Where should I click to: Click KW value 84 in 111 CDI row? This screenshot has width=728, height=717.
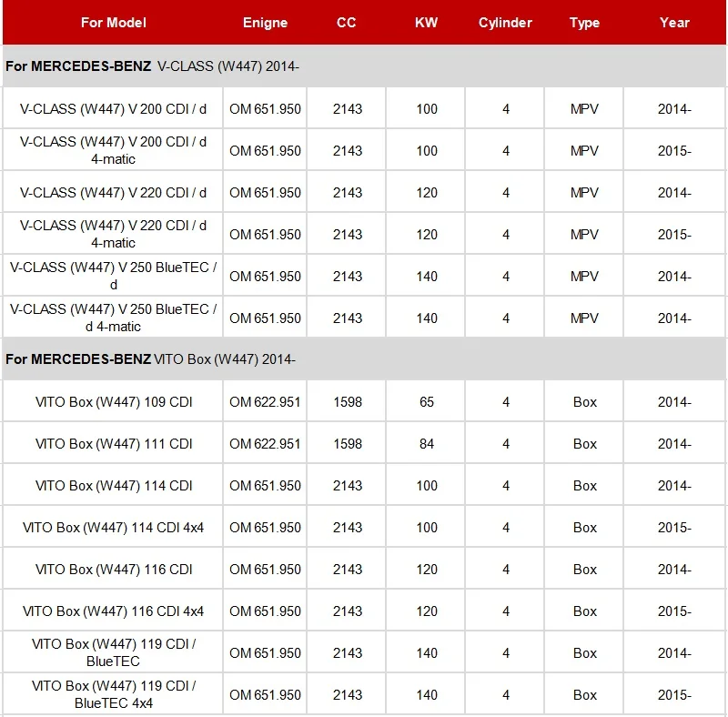427,443
